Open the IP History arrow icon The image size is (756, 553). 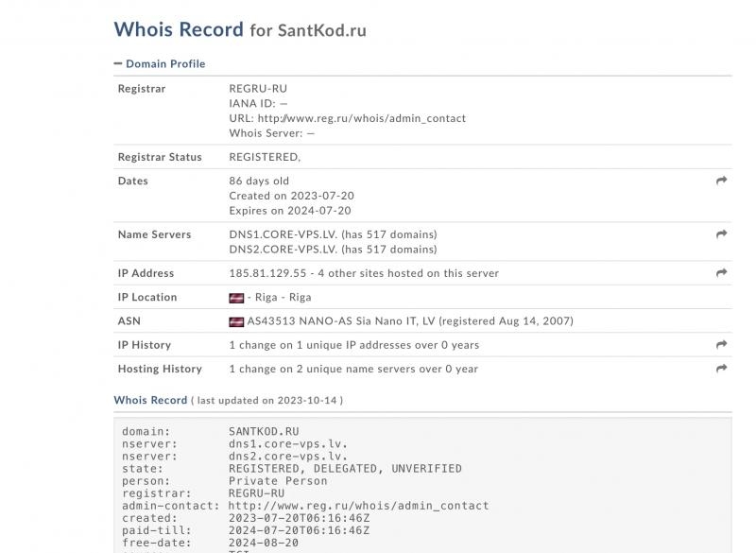pyautogui.click(x=721, y=345)
